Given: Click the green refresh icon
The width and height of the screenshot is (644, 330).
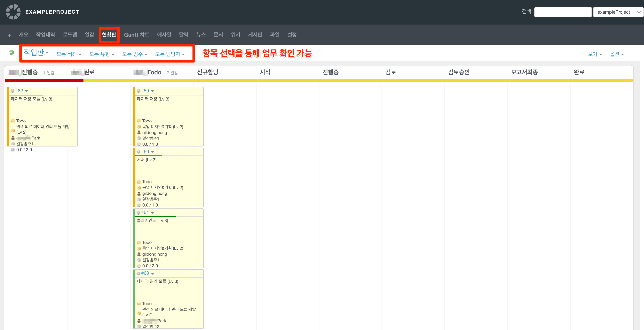Looking at the screenshot, I should tap(12, 53).
